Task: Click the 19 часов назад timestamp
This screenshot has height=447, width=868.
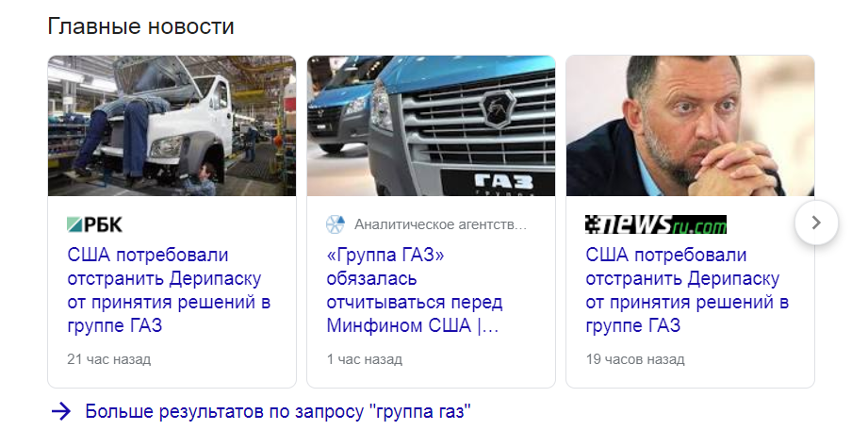Action: point(635,359)
